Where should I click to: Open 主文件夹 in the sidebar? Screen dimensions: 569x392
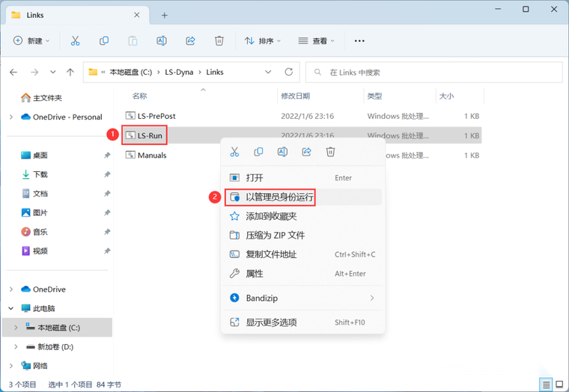click(41, 98)
